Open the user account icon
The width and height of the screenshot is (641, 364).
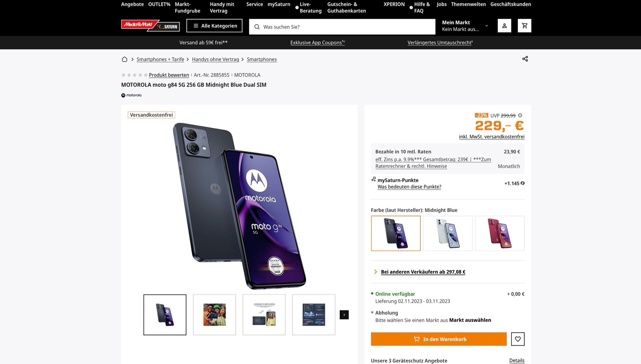pyautogui.click(x=504, y=26)
